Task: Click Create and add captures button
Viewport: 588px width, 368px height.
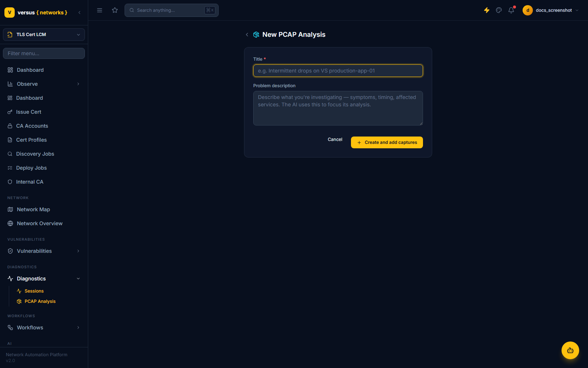Action: [x=387, y=142]
